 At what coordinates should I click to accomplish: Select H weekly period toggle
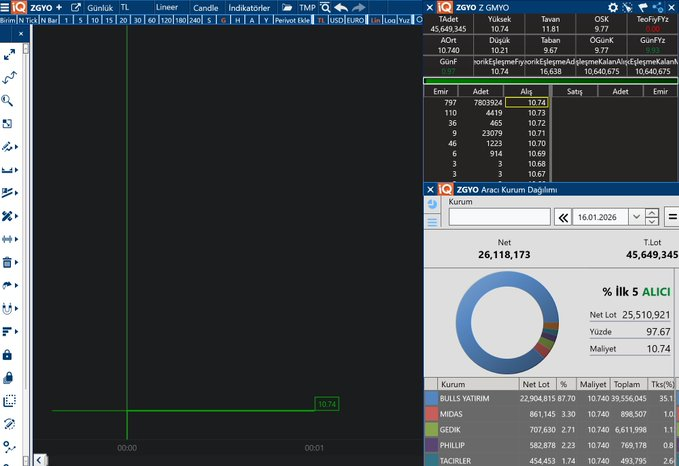tap(238, 20)
